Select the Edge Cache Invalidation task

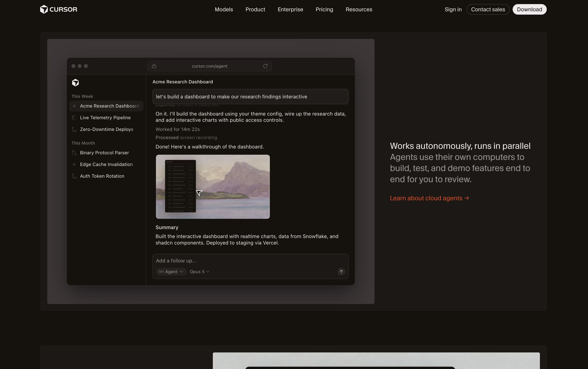coord(106,164)
